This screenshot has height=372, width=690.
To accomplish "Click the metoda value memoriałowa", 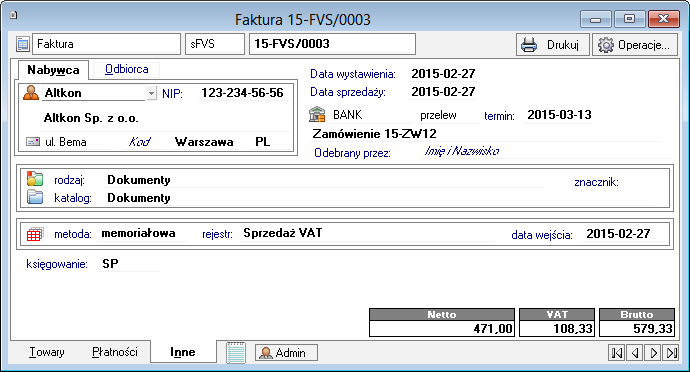I will [138, 233].
